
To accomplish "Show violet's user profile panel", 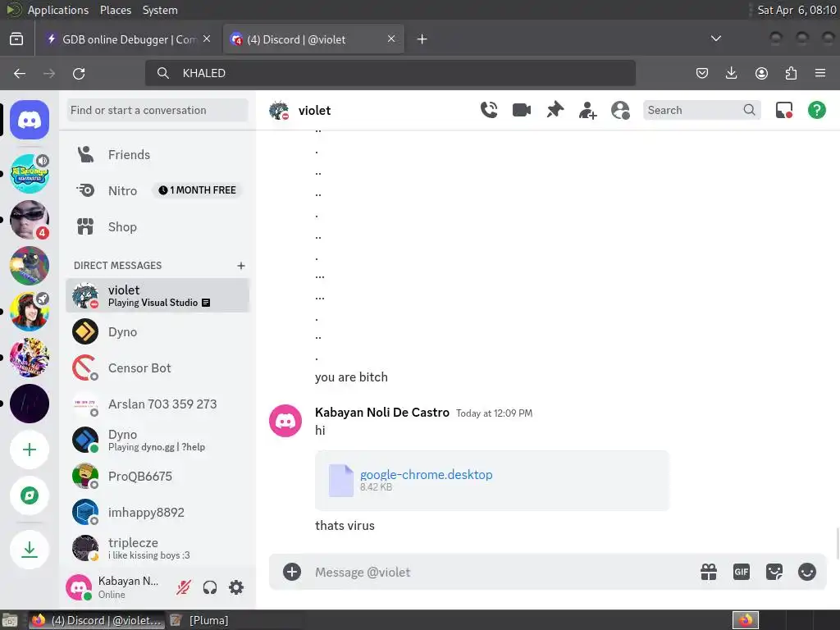I will pos(620,111).
